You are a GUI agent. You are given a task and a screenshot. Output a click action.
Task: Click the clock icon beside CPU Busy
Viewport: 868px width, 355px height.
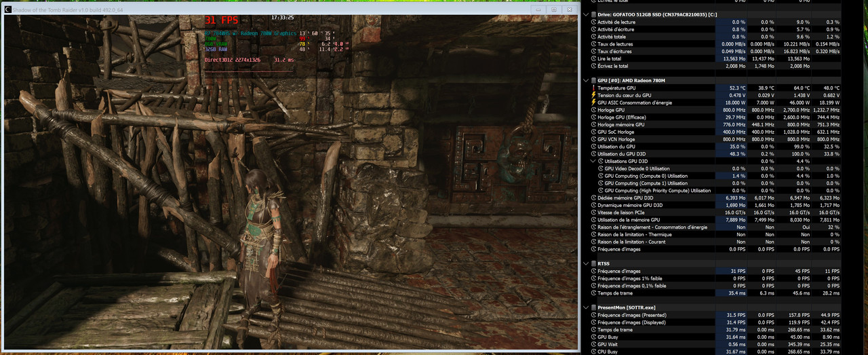[x=594, y=352]
